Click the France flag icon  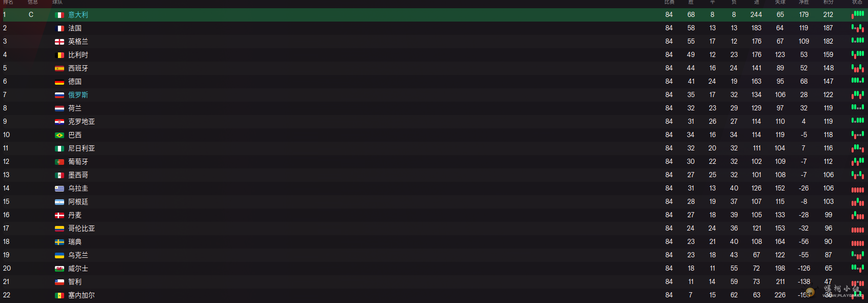(60, 28)
